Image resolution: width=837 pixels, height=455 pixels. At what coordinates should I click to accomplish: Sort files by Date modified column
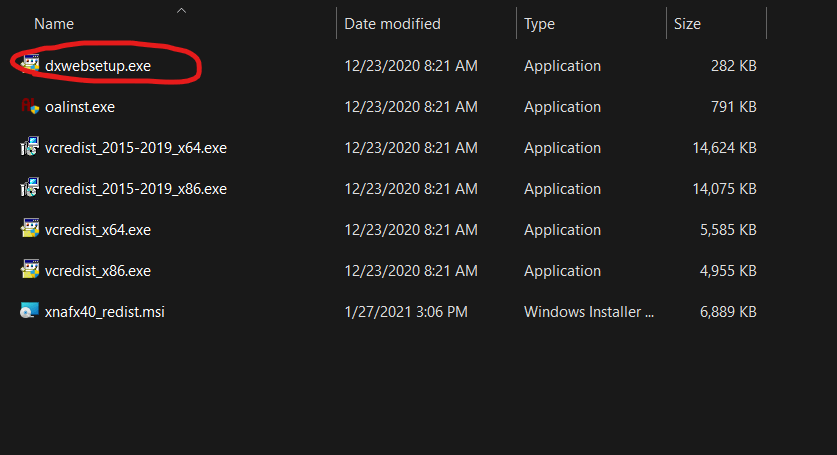pos(392,24)
